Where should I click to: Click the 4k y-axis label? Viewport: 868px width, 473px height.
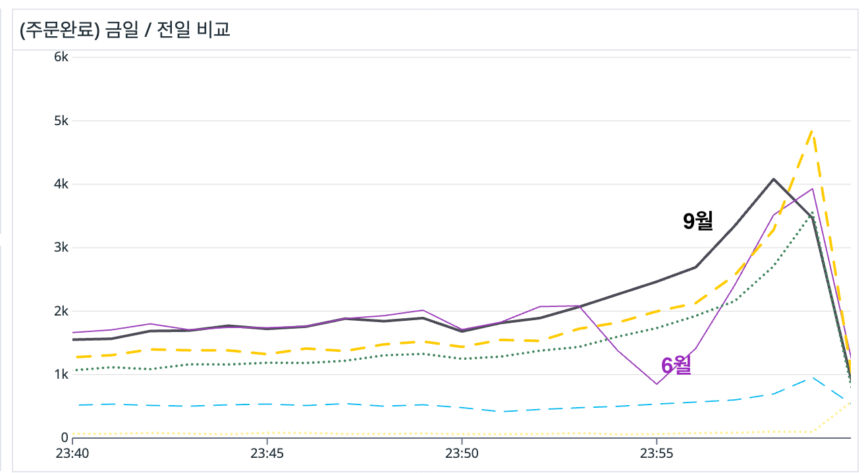coord(61,184)
